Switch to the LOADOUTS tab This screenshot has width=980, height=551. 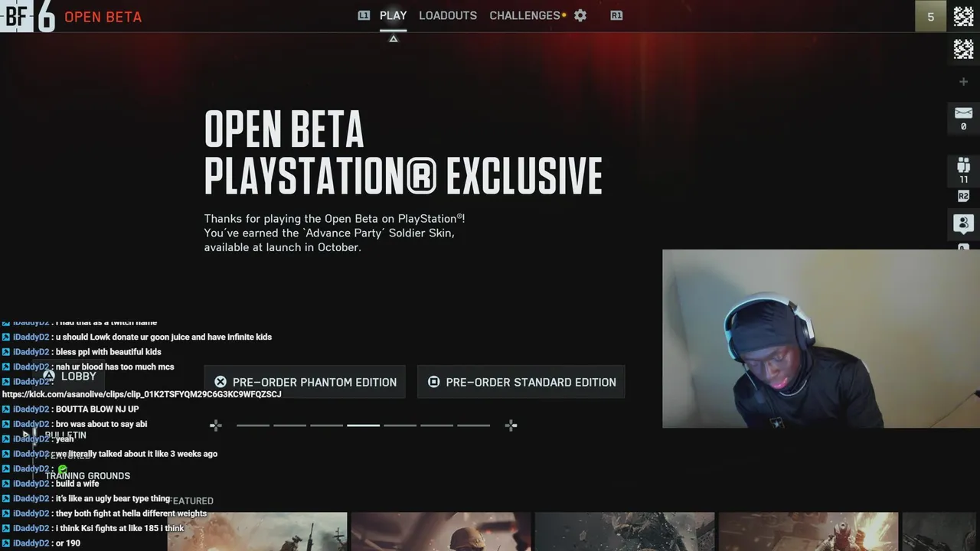point(448,15)
